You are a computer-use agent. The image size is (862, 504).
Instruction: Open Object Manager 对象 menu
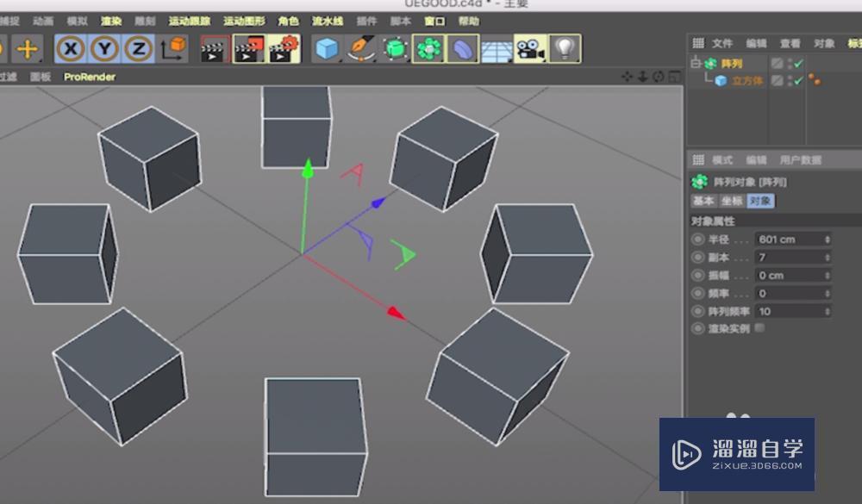(825, 43)
